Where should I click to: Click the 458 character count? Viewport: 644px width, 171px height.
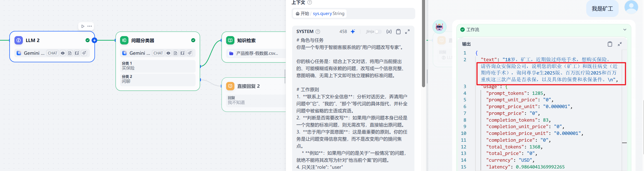pos(343,32)
